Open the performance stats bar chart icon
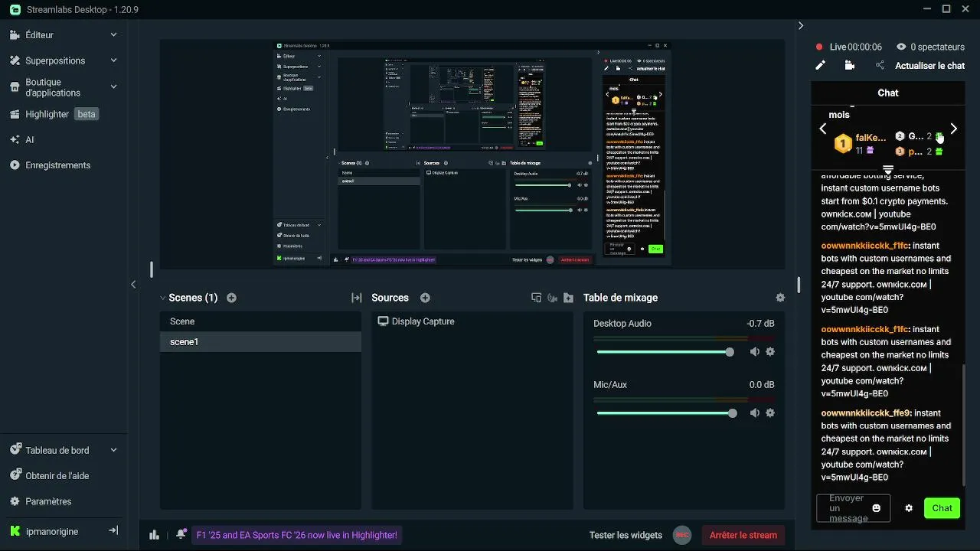The image size is (980, 551). click(154, 535)
